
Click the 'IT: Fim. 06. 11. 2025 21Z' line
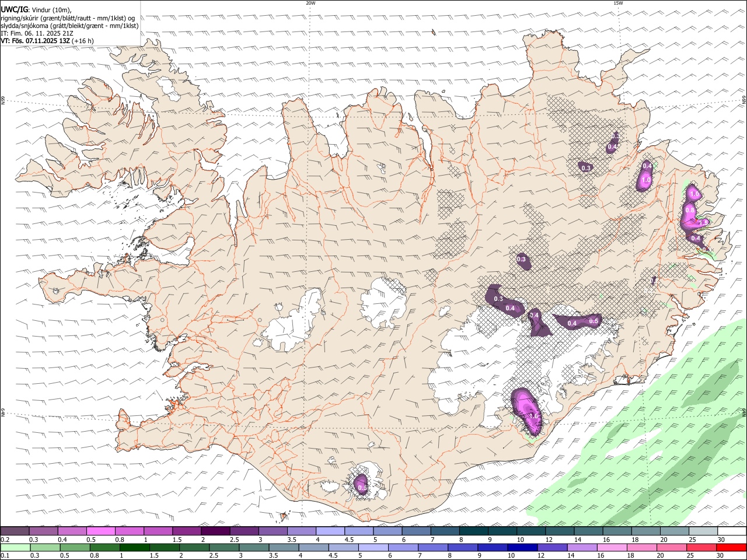point(37,33)
